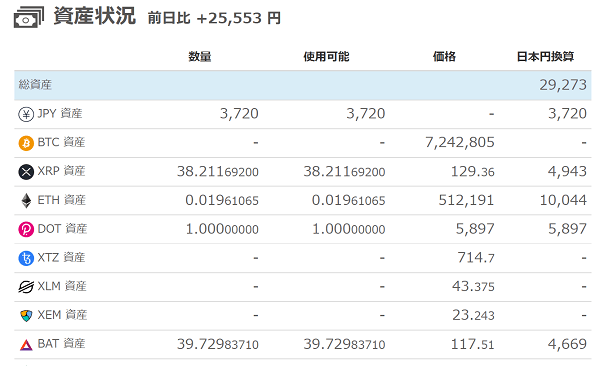Select XLM price 43.375
600x366 pixels.
473,286
